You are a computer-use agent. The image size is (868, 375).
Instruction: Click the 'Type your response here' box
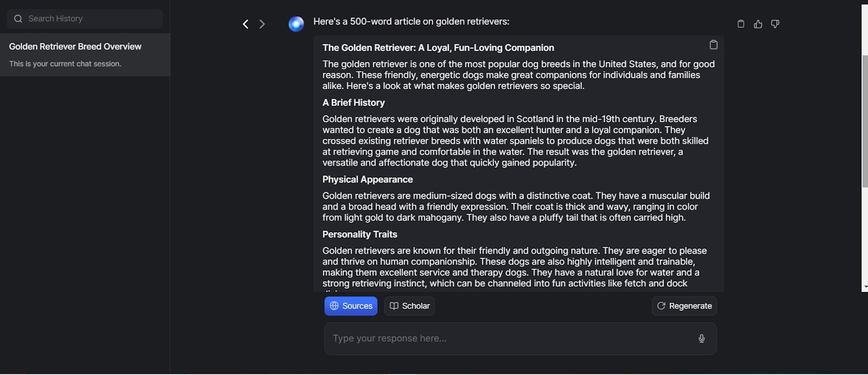point(510,339)
